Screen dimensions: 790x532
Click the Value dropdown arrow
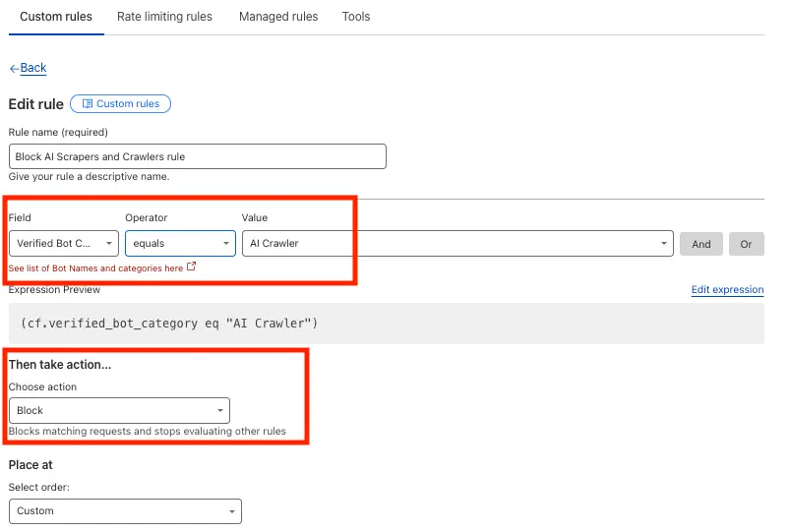[663, 243]
